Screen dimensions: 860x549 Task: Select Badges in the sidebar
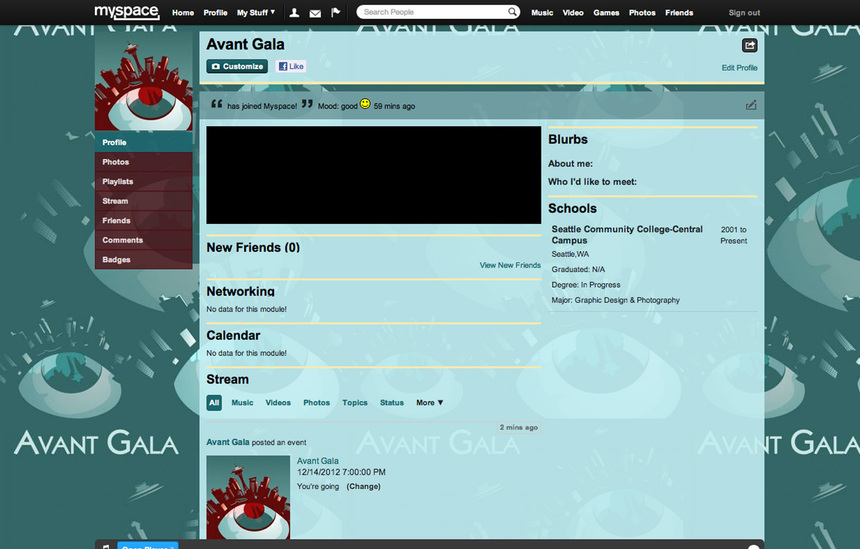coord(144,259)
